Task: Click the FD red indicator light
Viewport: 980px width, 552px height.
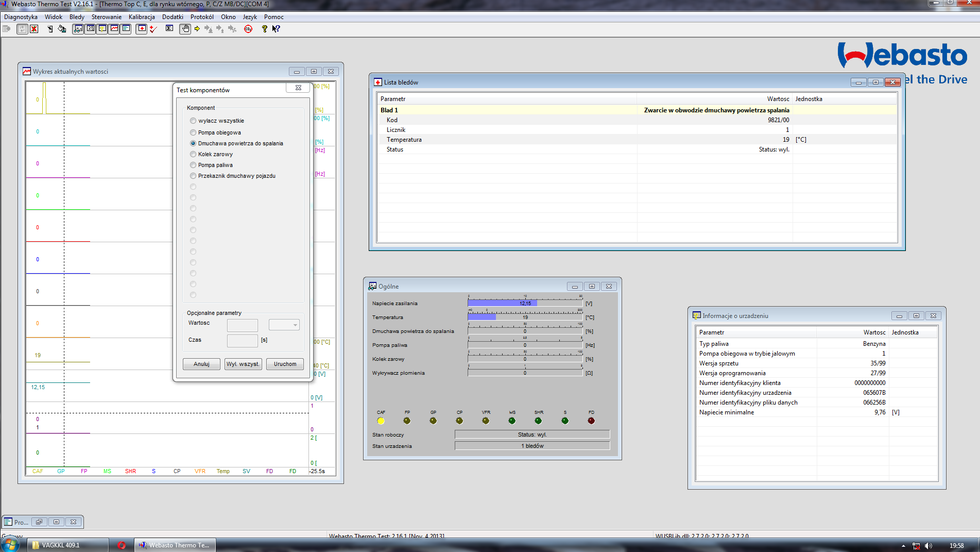Action: tap(591, 421)
